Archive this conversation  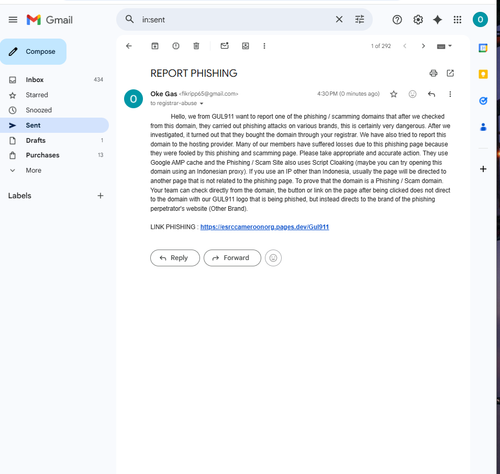pyautogui.click(x=155, y=46)
